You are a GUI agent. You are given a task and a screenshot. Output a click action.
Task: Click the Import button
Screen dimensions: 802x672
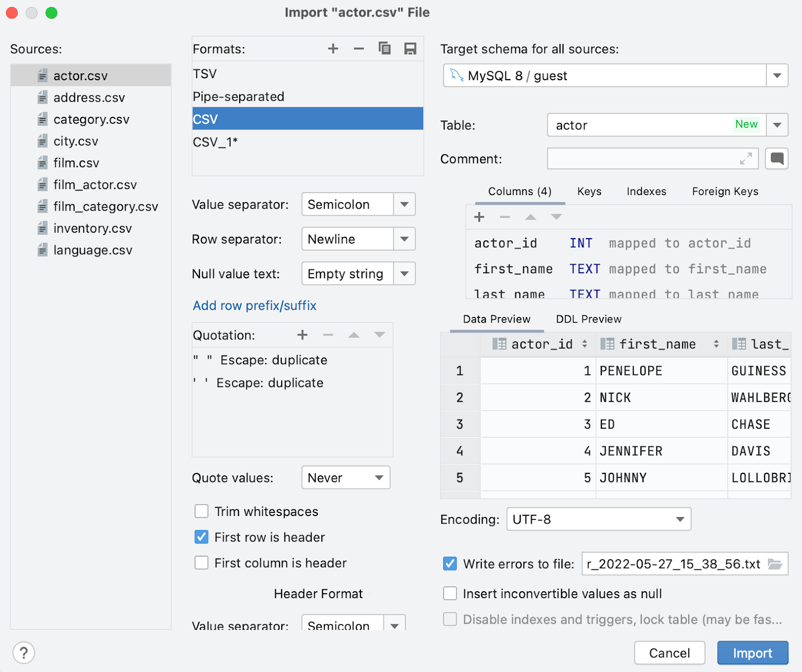pos(752,653)
